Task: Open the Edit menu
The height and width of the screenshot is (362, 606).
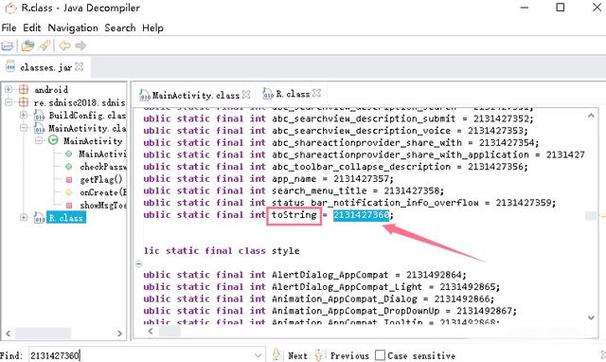Action: [x=32, y=28]
